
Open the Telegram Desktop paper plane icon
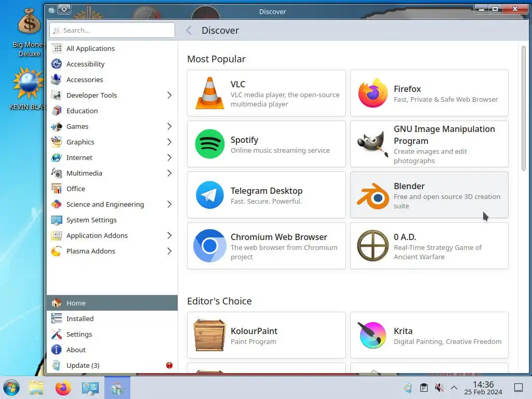pyautogui.click(x=210, y=195)
